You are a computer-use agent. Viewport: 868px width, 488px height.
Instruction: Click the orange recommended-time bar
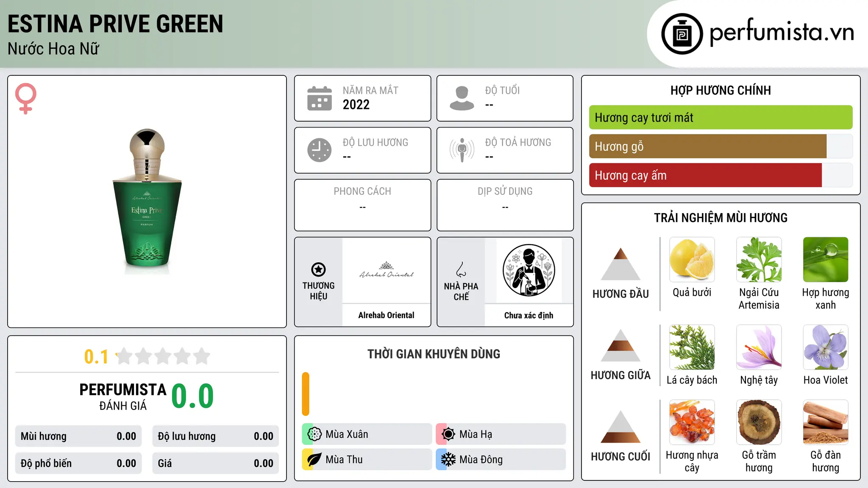pos(306,394)
